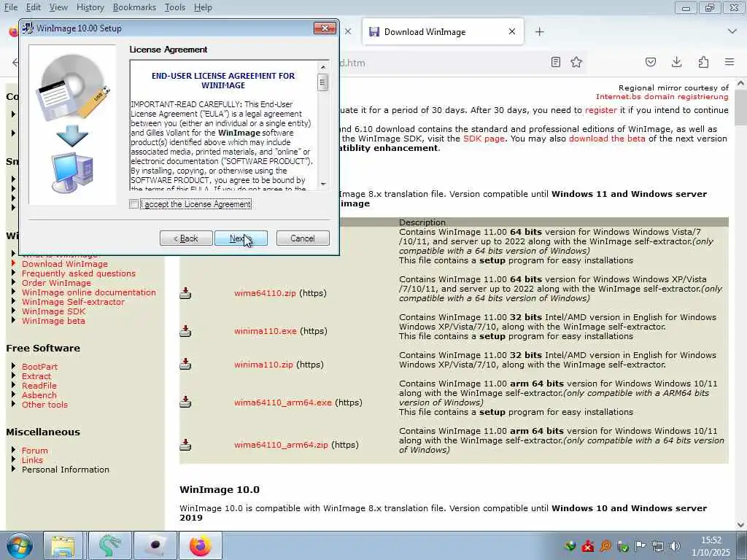
Task: Open the Firefox hamburger application menu
Action: 729,62
